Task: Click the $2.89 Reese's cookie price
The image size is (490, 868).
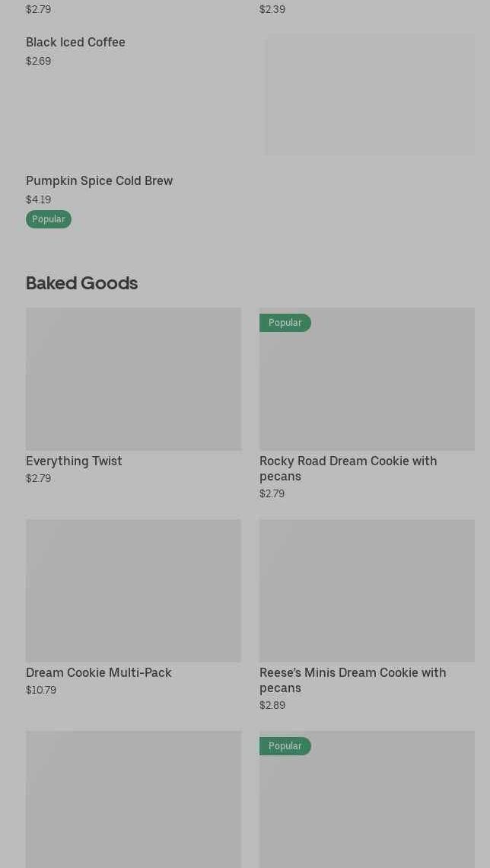Action: (x=272, y=705)
